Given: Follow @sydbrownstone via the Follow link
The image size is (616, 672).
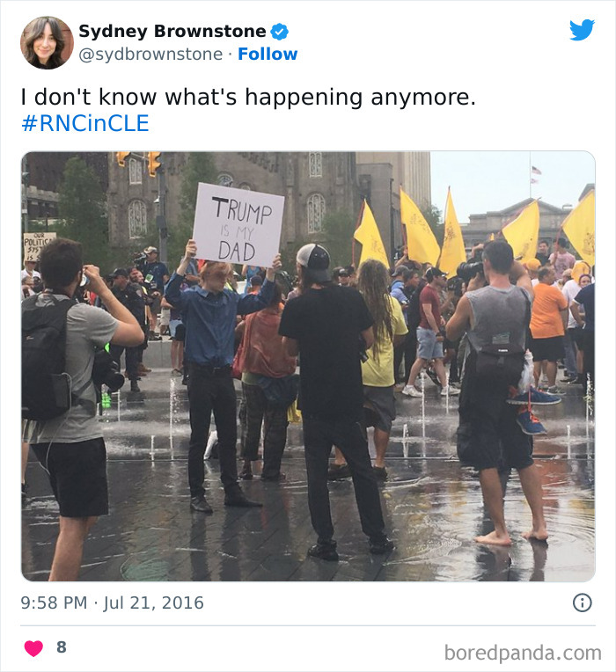Looking at the screenshot, I should point(268,55).
